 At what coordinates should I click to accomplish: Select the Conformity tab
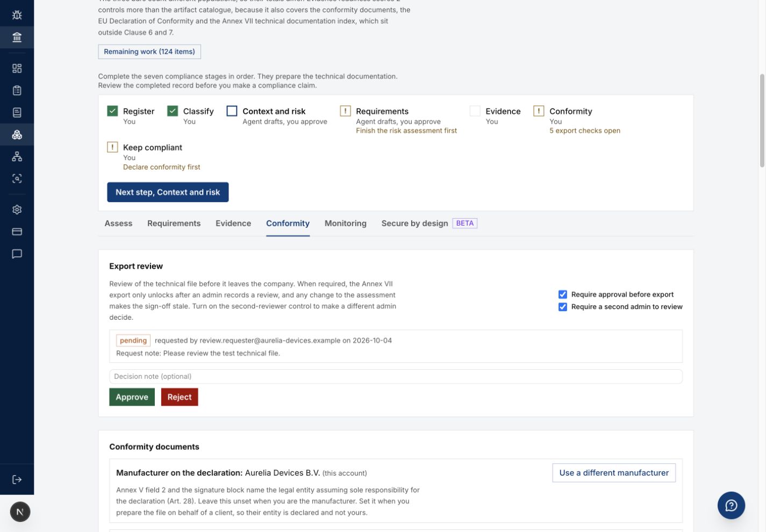pyautogui.click(x=288, y=224)
